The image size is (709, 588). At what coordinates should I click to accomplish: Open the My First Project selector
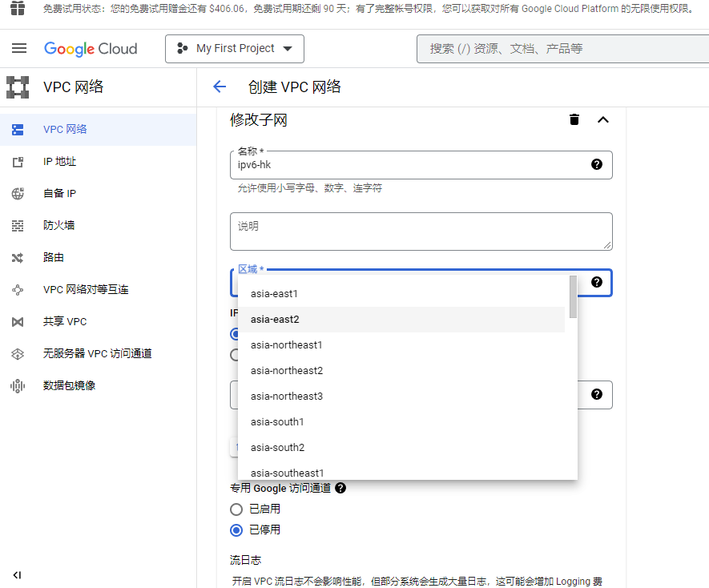pos(235,49)
